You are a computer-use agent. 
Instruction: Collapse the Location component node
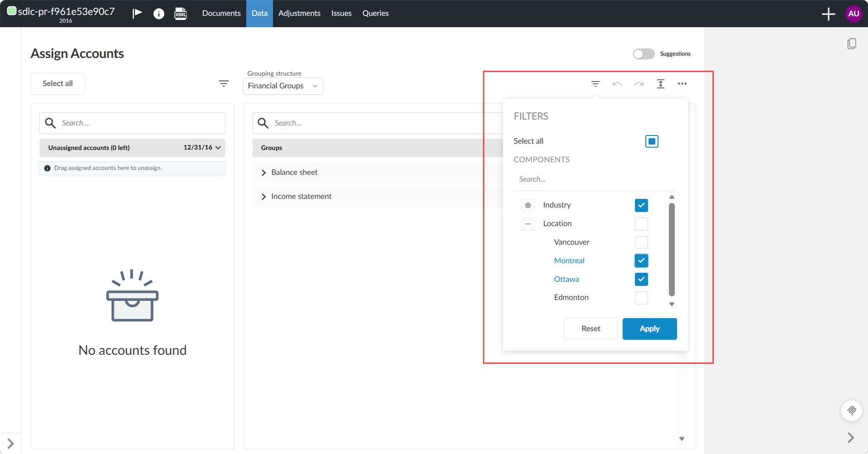click(528, 224)
